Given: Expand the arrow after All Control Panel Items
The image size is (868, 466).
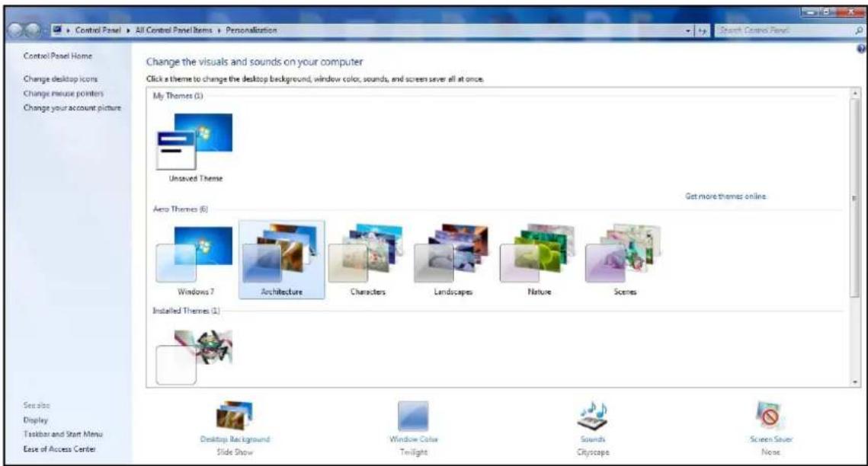Looking at the screenshot, I should (x=219, y=30).
